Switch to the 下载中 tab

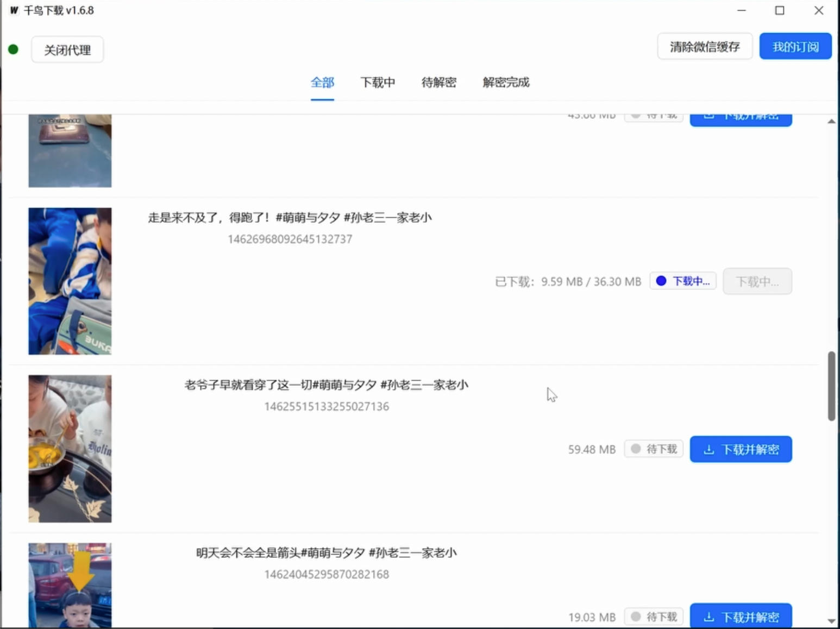[x=378, y=83]
